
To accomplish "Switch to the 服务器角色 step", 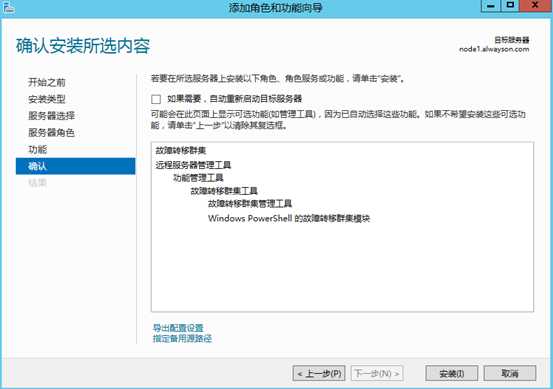I will coord(51,133).
